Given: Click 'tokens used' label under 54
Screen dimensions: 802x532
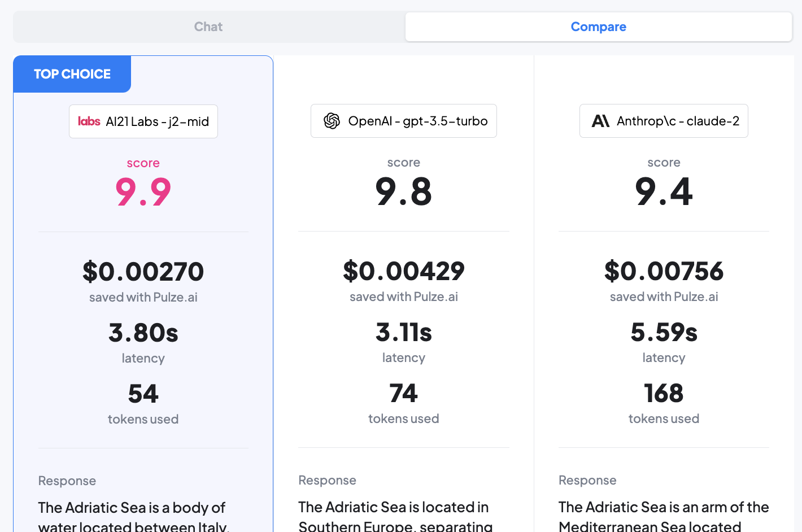Looking at the screenshot, I should click(143, 419).
